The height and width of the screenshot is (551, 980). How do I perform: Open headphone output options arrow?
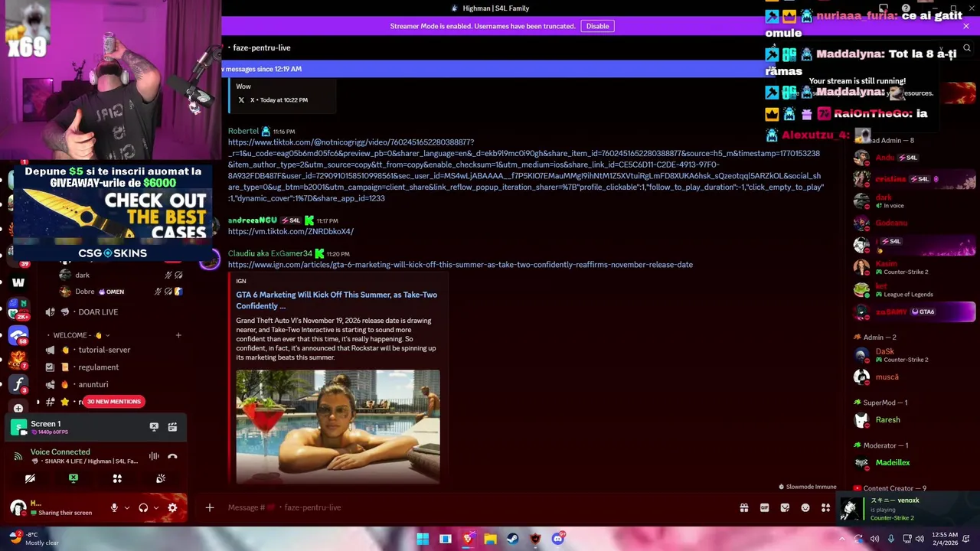click(156, 507)
